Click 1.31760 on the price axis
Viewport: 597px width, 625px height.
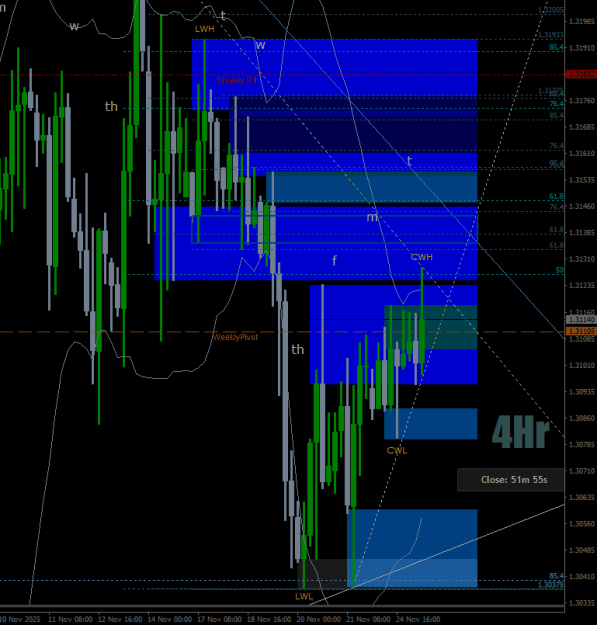pos(582,101)
